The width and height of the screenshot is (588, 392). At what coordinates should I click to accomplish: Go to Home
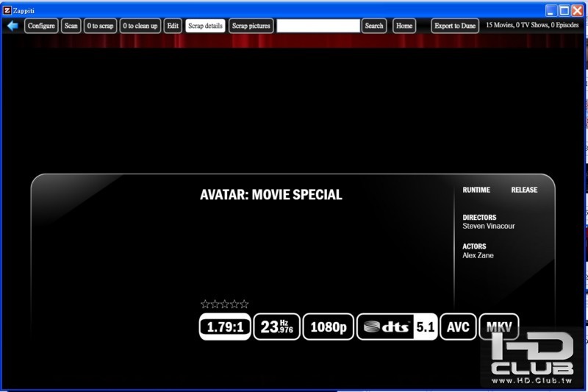coord(404,26)
